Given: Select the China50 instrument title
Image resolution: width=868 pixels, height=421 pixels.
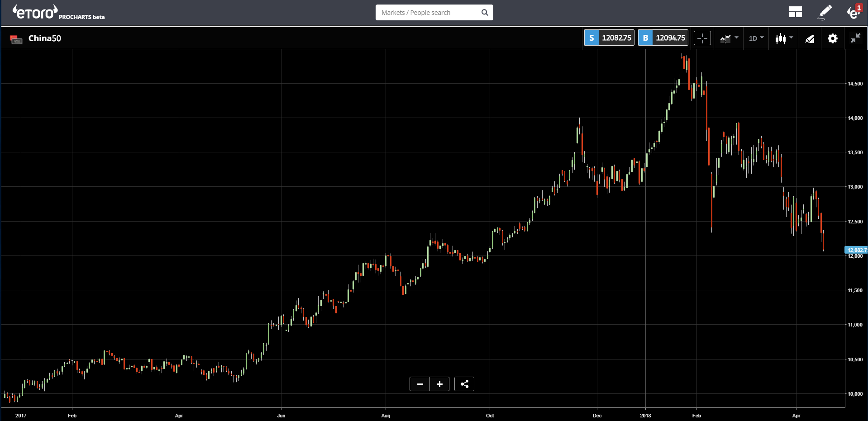Looking at the screenshot, I should (44, 38).
